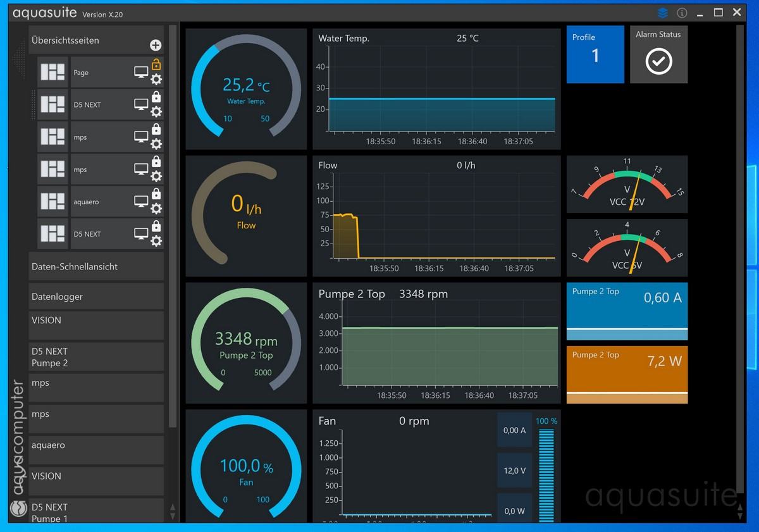Open gear of D5 NEXT row below aquaero
The image size is (759, 532).
pyautogui.click(x=156, y=241)
